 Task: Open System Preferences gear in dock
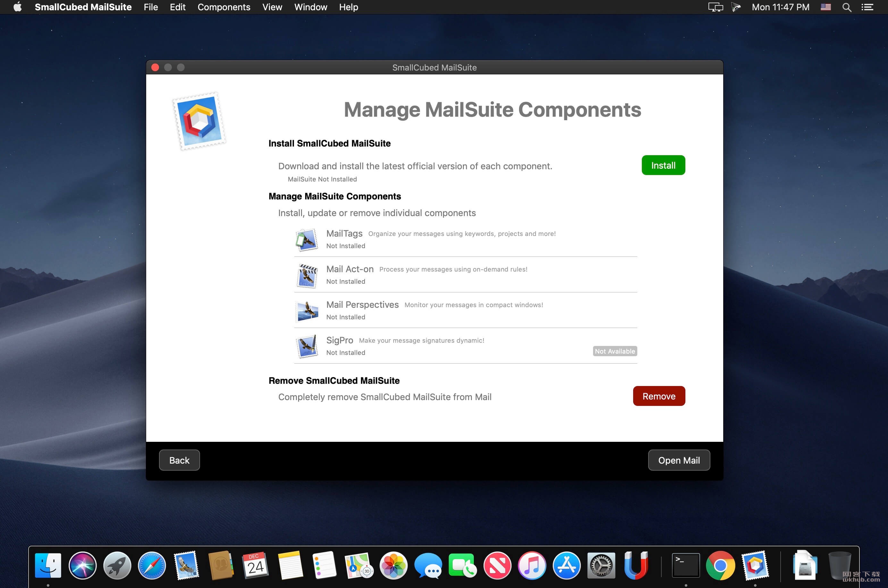(x=601, y=565)
